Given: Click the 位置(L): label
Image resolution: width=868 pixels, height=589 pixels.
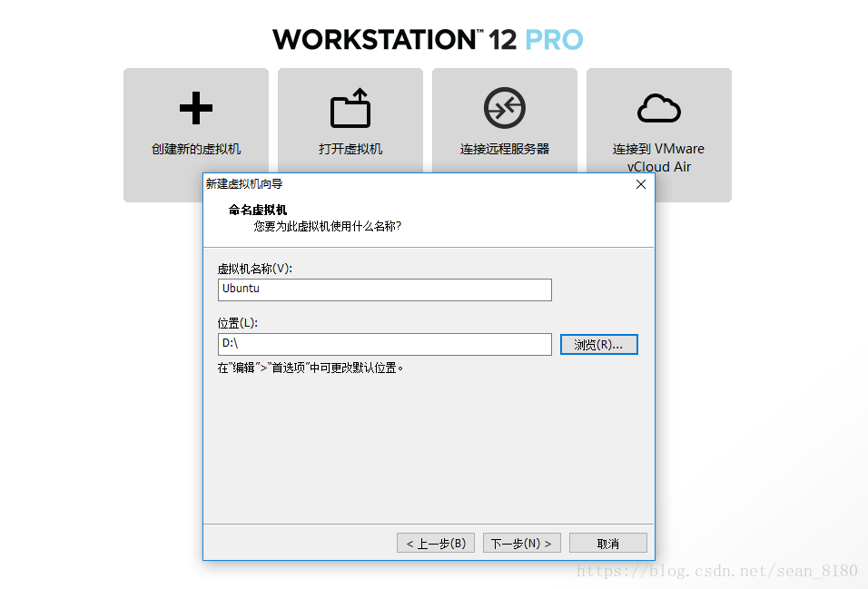Looking at the screenshot, I should tap(238, 323).
